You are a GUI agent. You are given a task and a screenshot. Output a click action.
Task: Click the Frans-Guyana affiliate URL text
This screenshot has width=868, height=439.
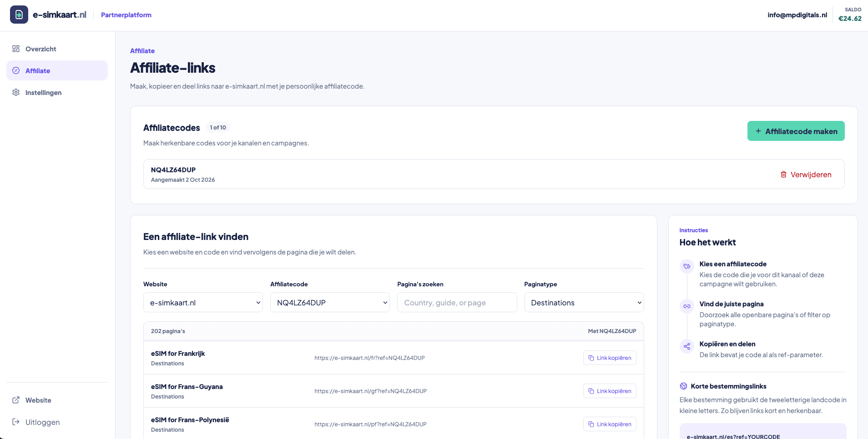[370, 391]
